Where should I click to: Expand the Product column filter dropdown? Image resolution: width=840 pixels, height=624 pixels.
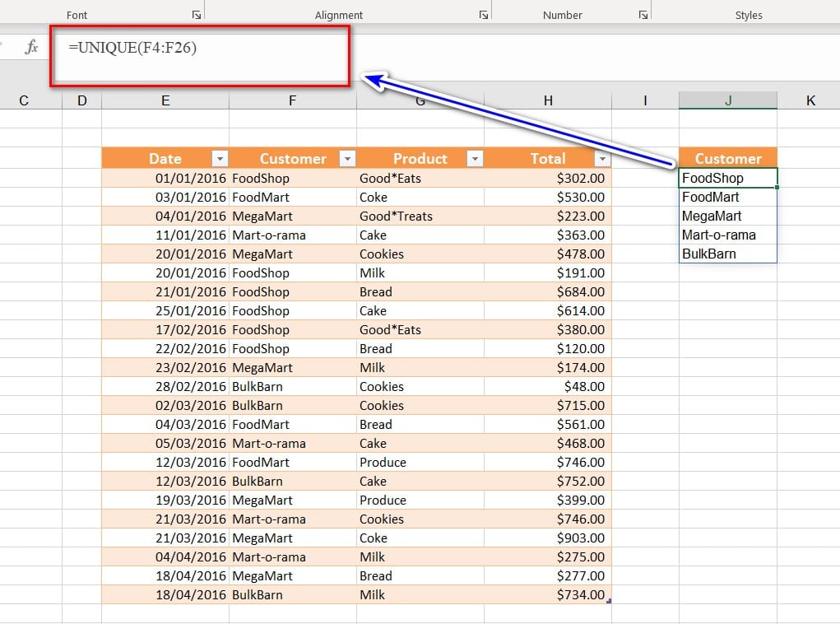pyautogui.click(x=475, y=159)
